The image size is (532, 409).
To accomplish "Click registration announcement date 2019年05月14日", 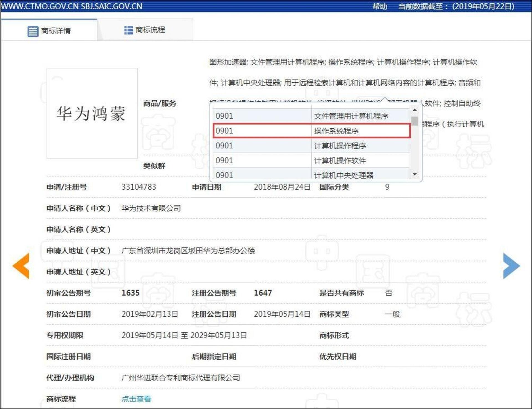I will tap(282, 314).
